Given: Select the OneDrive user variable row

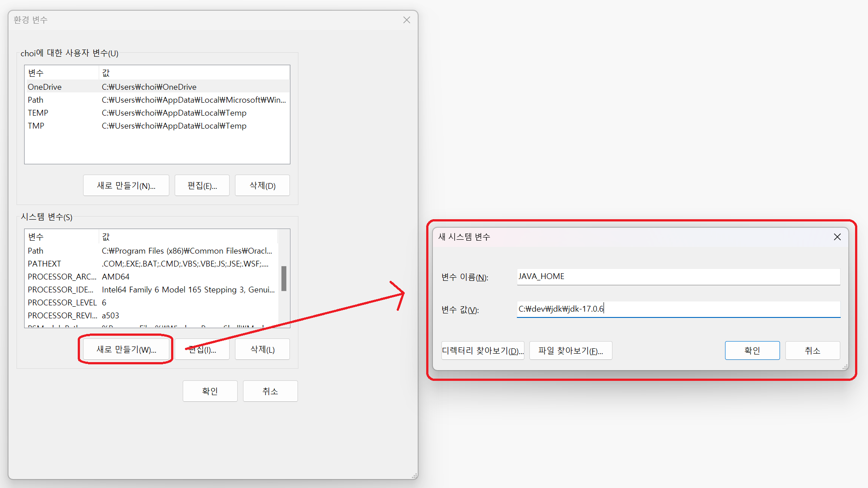Looking at the screenshot, I should [x=156, y=87].
